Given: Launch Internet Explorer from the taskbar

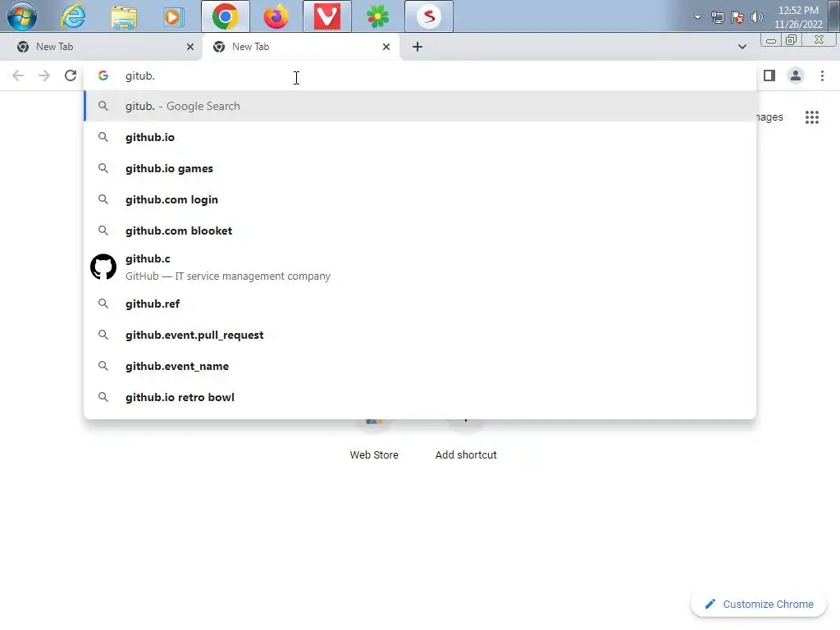Looking at the screenshot, I should click(x=73, y=16).
